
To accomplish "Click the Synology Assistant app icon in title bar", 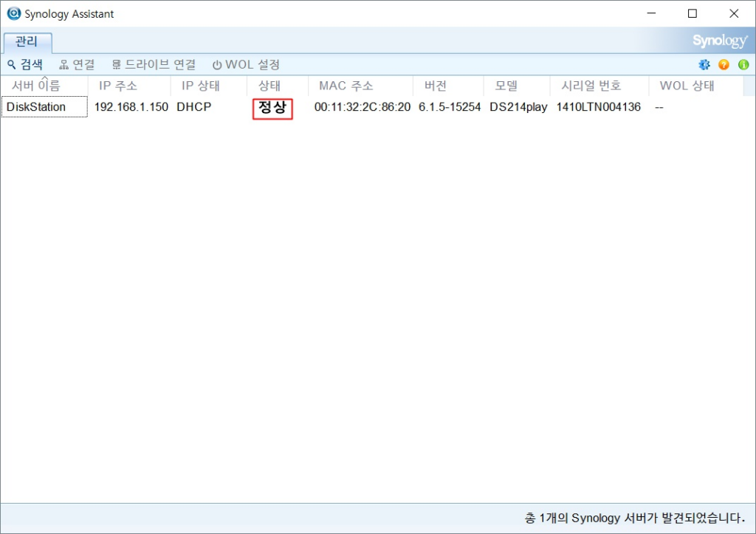I will point(13,13).
